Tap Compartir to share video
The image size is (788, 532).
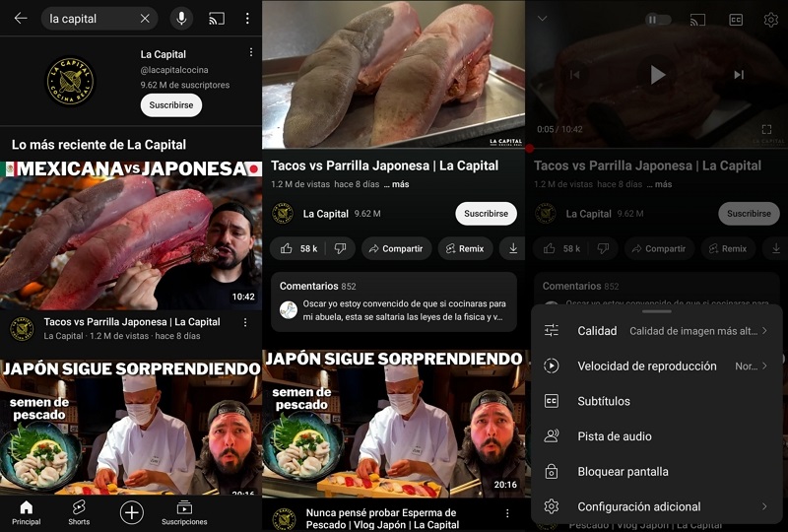coord(396,248)
